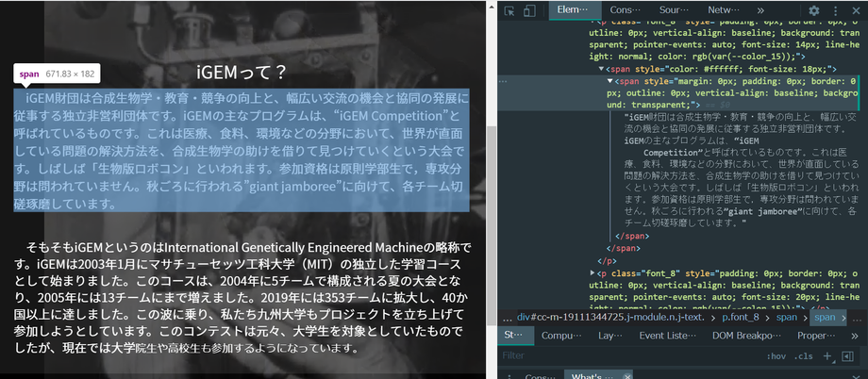
Task: Switch to the Styles sidebar tab
Action: pos(515,336)
